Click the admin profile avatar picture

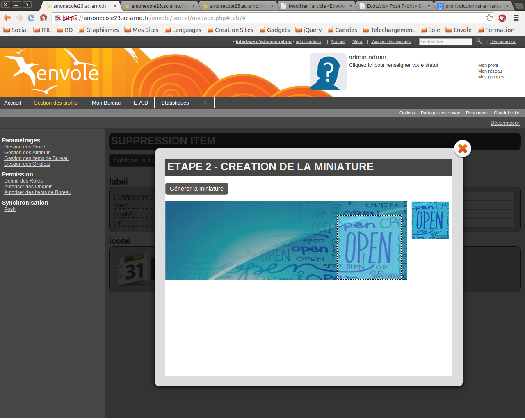[328, 72]
